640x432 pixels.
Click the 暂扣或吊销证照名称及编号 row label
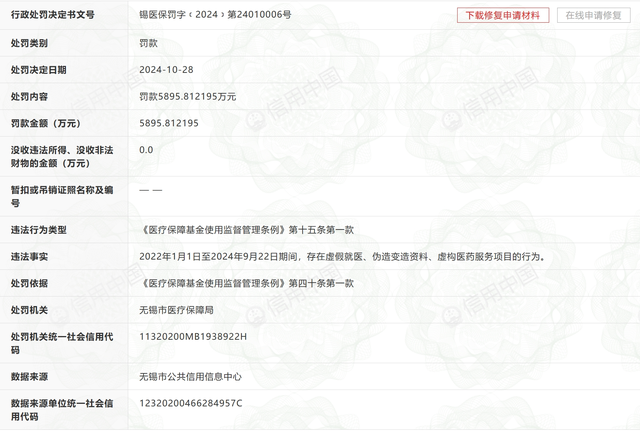62,196
